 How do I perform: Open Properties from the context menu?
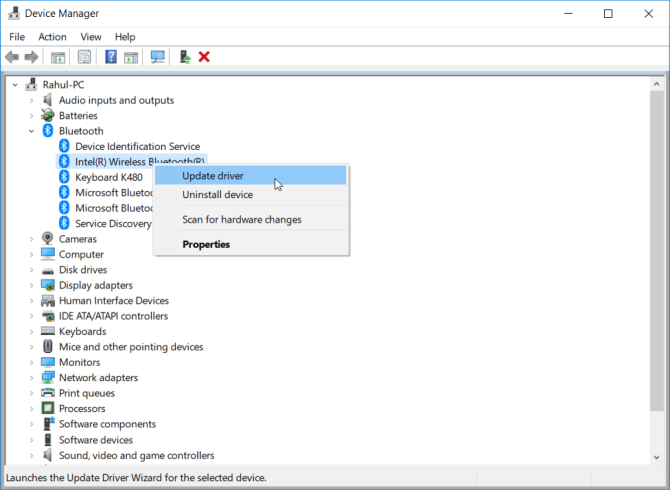tap(206, 244)
